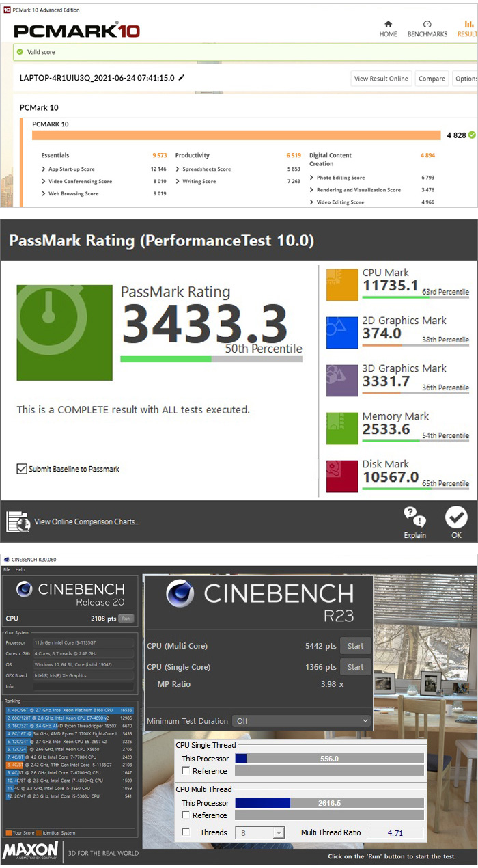Expand Photo Editing Score details
478x868 pixels.
click(x=311, y=178)
